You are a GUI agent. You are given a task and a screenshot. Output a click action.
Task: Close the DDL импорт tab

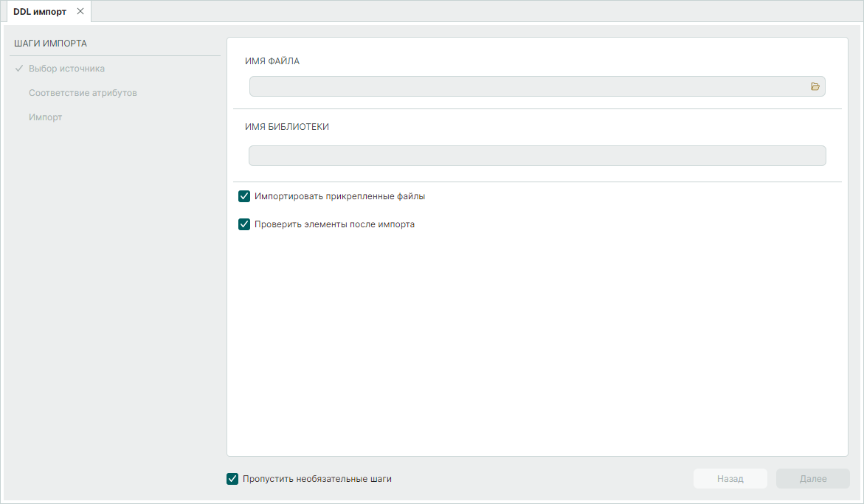click(80, 11)
